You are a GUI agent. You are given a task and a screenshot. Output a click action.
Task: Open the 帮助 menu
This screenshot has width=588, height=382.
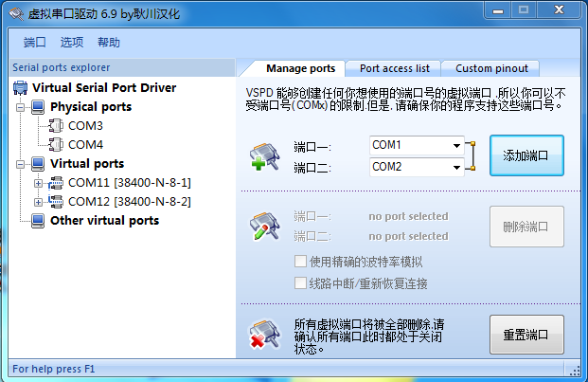click(x=109, y=43)
